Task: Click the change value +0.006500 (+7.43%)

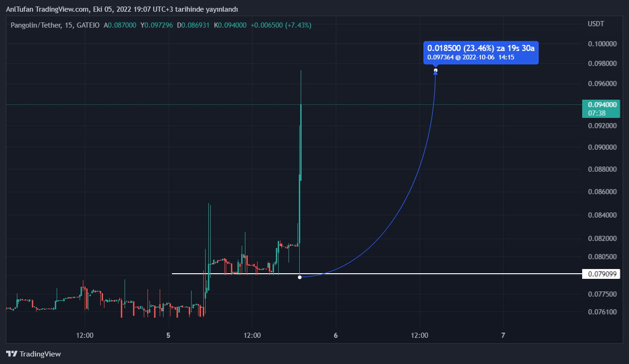Action: 281,25
